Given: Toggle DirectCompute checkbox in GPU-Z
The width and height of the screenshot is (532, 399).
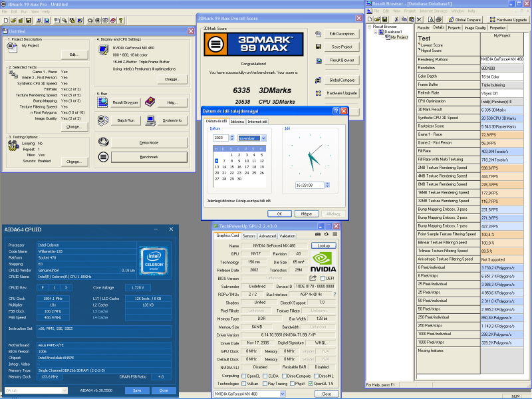Looking at the screenshot, I should [284, 376].
